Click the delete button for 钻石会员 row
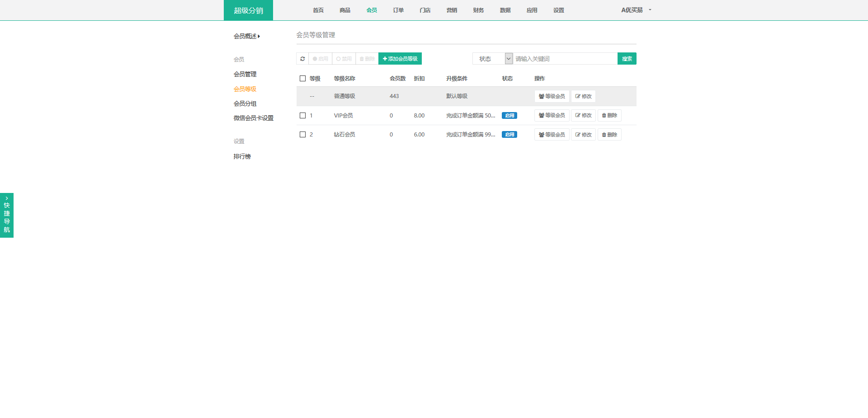This screenshot has height=418, width=868. [609, 135]
